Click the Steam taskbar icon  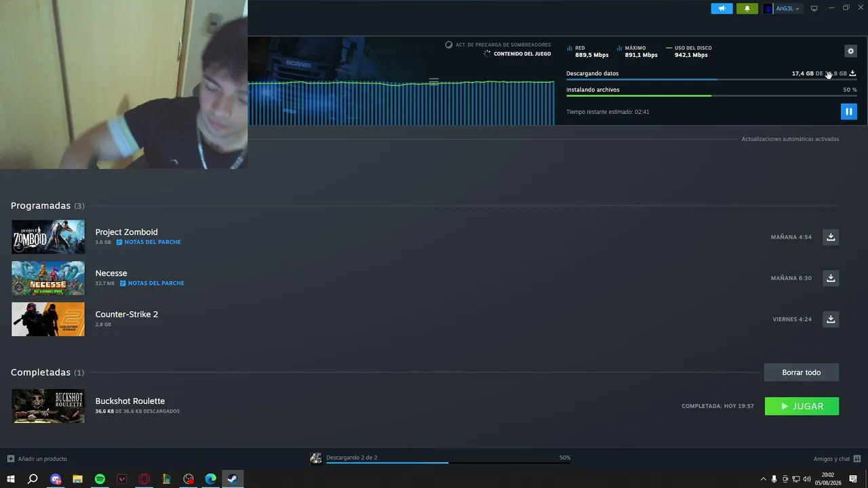click(232, 479)
